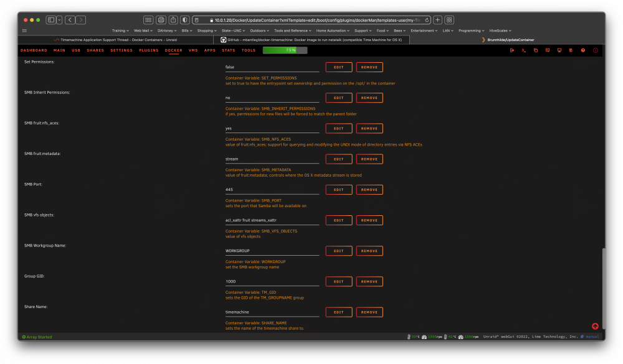
Task: Open the APPS menu item
Action: point(210,50)
